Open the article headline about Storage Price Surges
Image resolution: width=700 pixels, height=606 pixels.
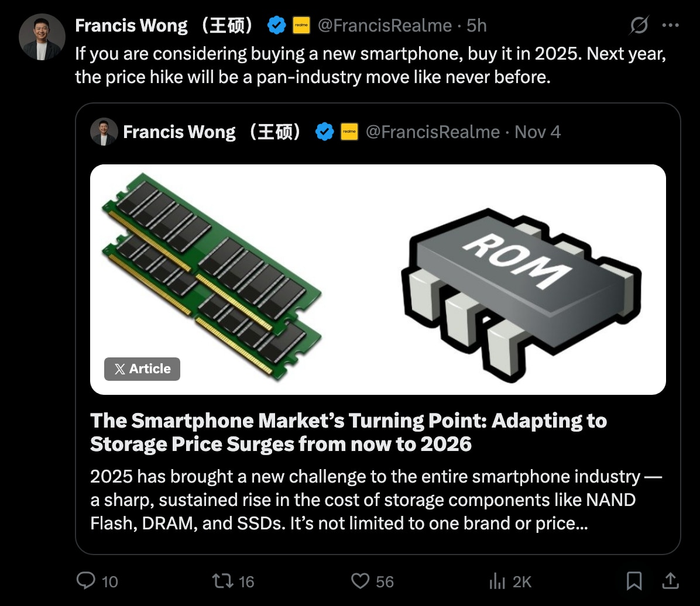(348, 432)
